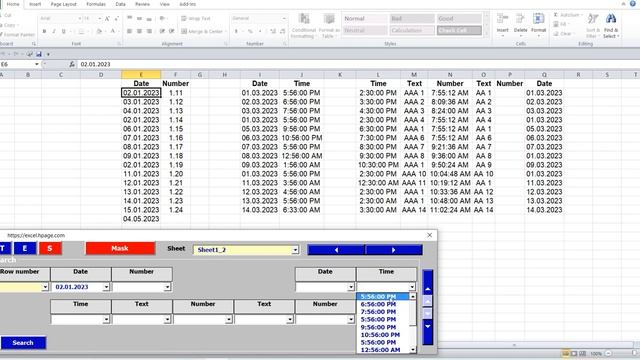This screenshot has height=360, width=640.
Task: Open the Number Format dropdown showing General
Action: [284, 18]
